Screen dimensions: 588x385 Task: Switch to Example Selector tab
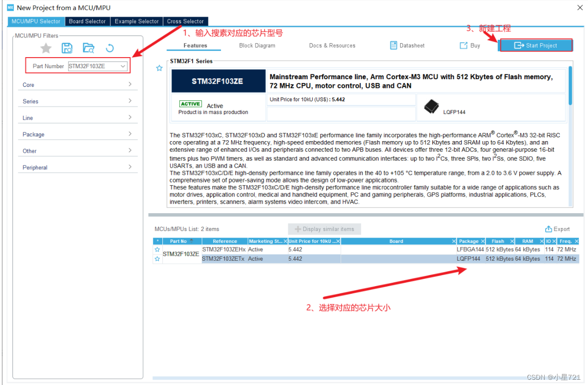point(137,21)
